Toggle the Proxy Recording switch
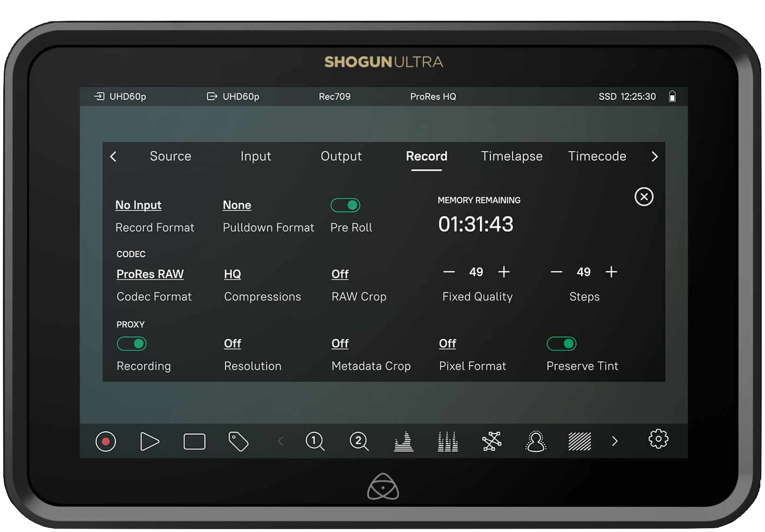The width and height of the screenshot is (765, 532). (x=132, y=344)
